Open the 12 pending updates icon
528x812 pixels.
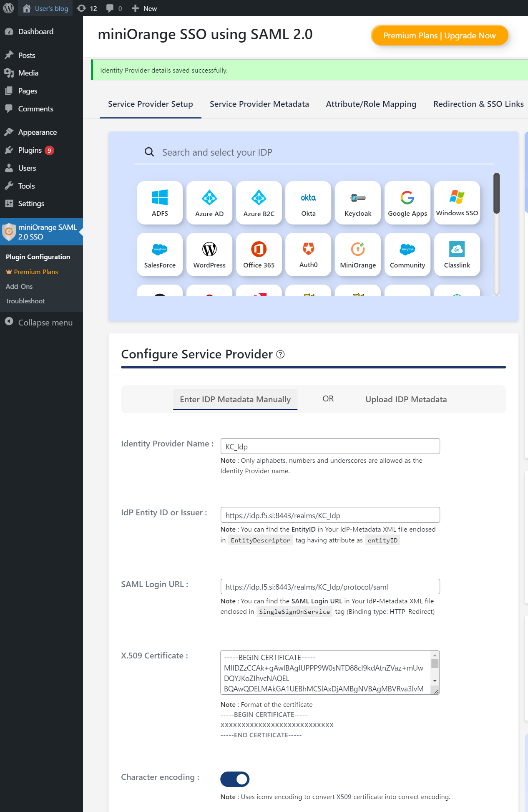(x=87, y=8)
